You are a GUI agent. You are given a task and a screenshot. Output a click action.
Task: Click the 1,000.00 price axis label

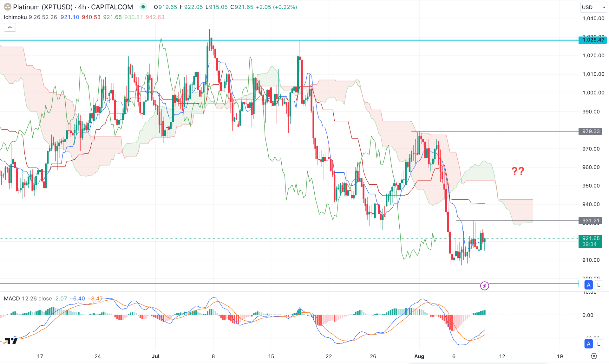(x=593, y=93)
